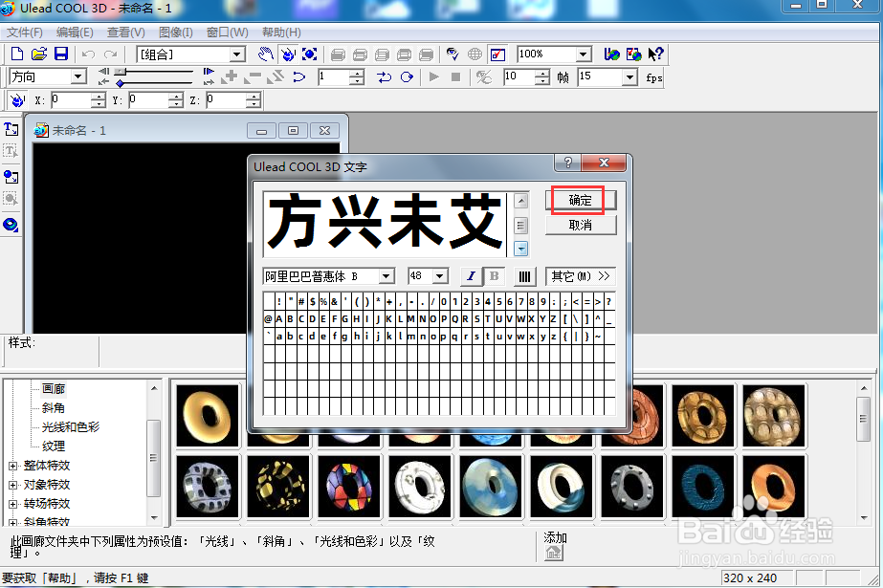Click the eye display quality icon

(x=453, y=54)
